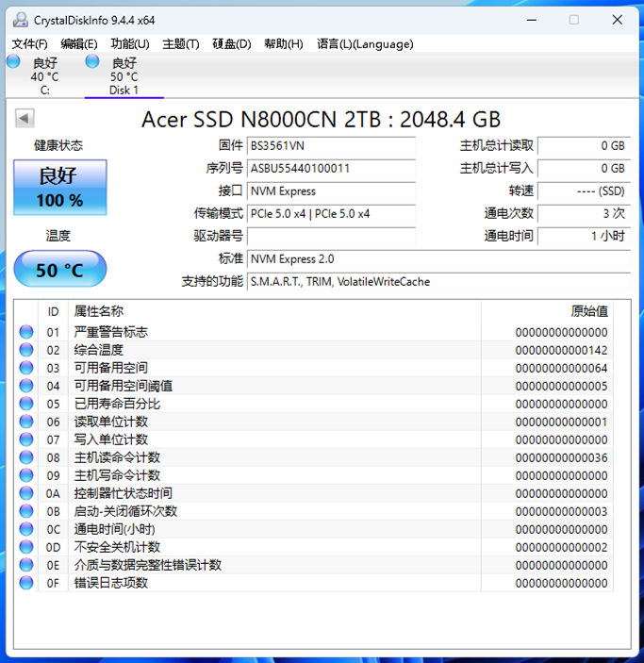Click the CrystalDiskInfo app icon in title bar
The image size is (644, 663).
[x=21, y=20]
